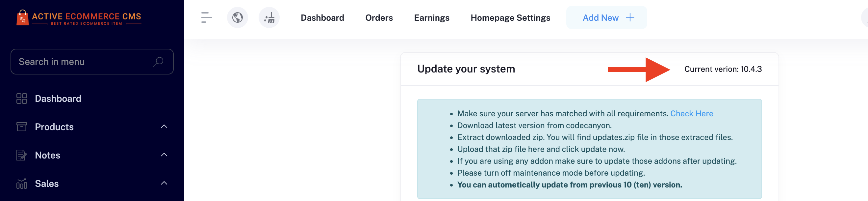Click the 'Upload that zip file here' line

pyautogui.click(x=541, y=149)
